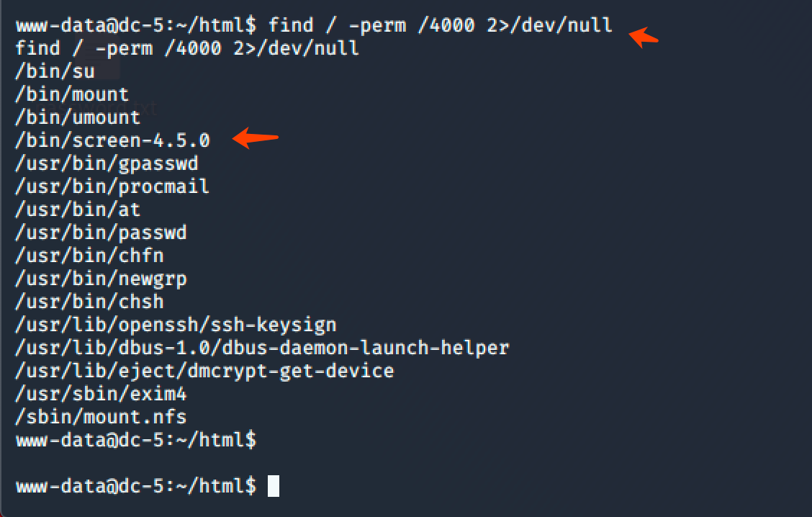The width and height of the screenshot is (812, 517).
Task: Select the ssh-keysign path line
Action: (176, 325)
